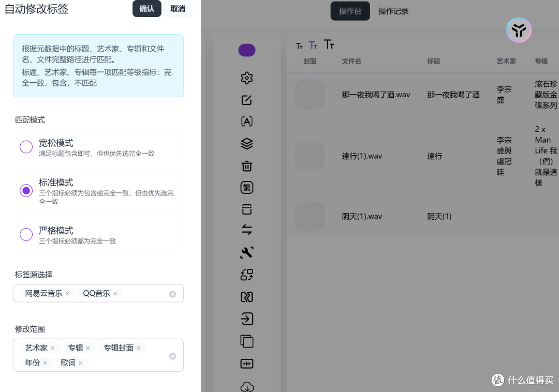559x392 pixels.
Task: Click the swap arrows icon
Action: pyautogui.click(x=247, y=230)
